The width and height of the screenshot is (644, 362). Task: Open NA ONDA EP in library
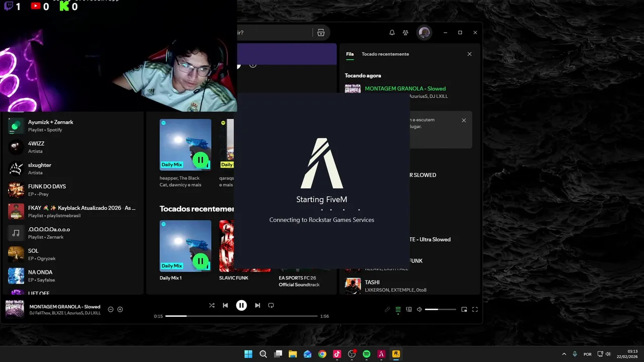[73, 276]
